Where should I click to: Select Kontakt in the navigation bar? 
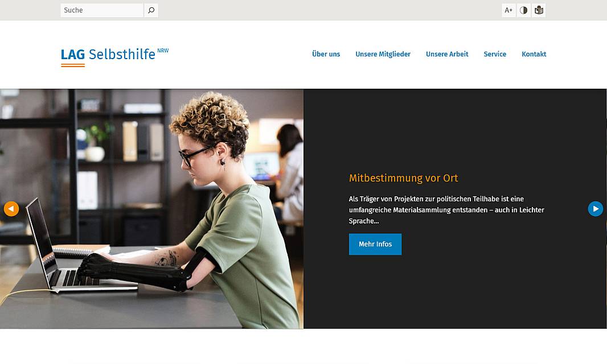534,54
